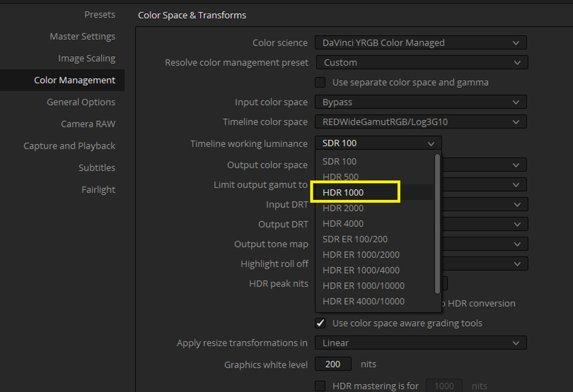Open the Fairlight settings page
This screenshot has width=573, height=392.
click(x=98, y=190)
